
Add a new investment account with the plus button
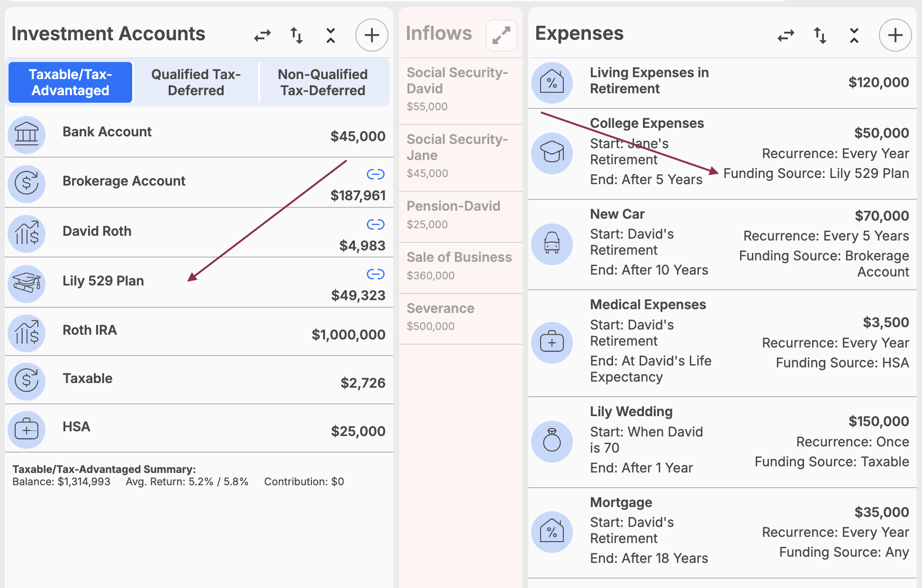[x=371, y=35]
